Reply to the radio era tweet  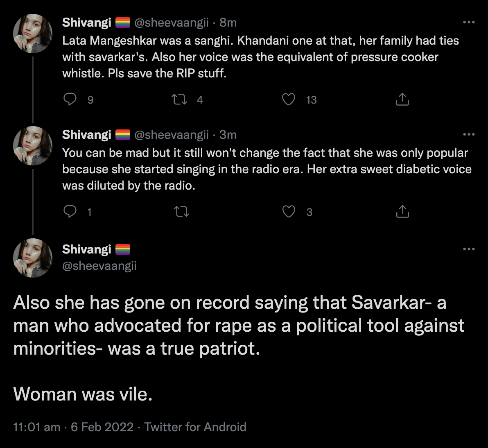pos(71,211)
